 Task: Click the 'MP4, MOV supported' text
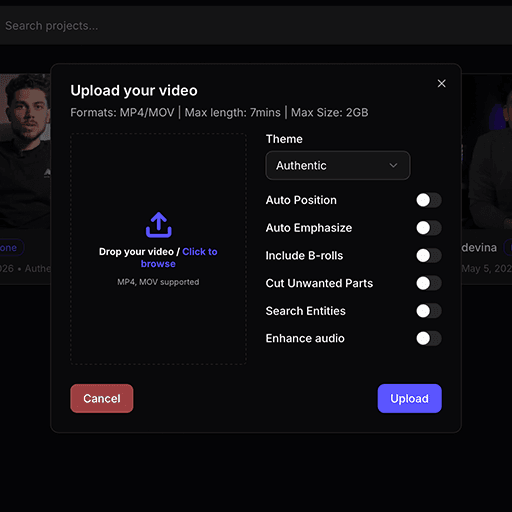(x=158, y=282)
